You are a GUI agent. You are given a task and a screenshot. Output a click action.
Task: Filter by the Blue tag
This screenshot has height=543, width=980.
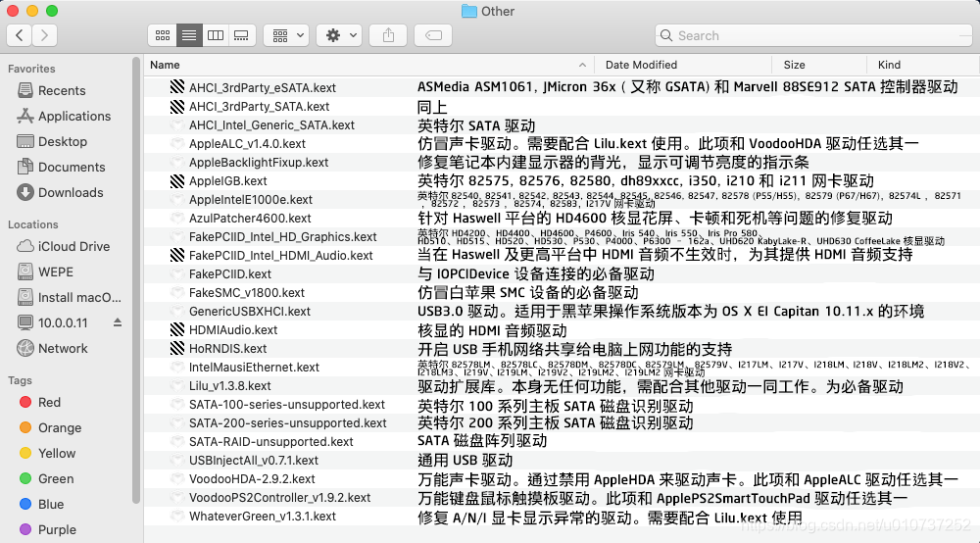[42, 504]
